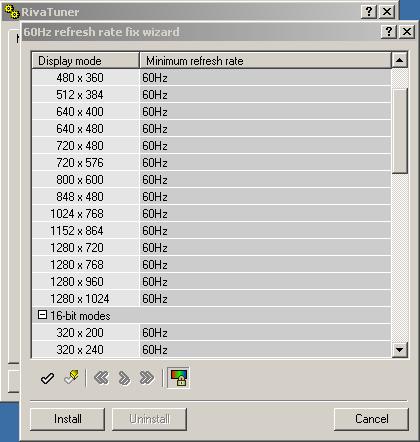Click the single right arrow icon
The width and height of the screenshot is (420, 442).
(x=124, y=378)
